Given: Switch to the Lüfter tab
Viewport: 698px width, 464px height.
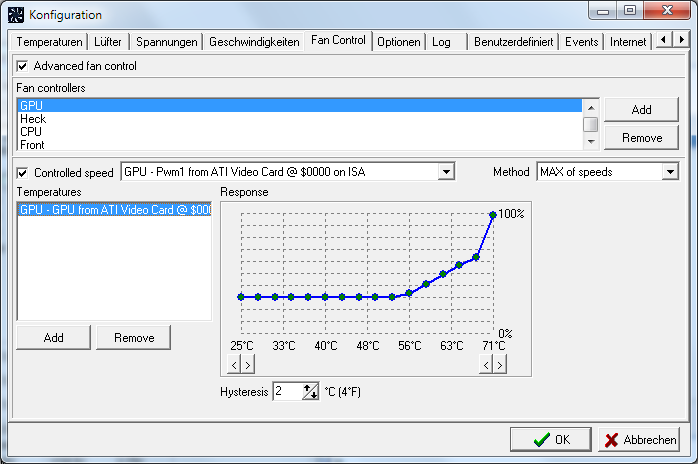Looking at the screenshot, I should pyautogui.click(x=108, y=42).
